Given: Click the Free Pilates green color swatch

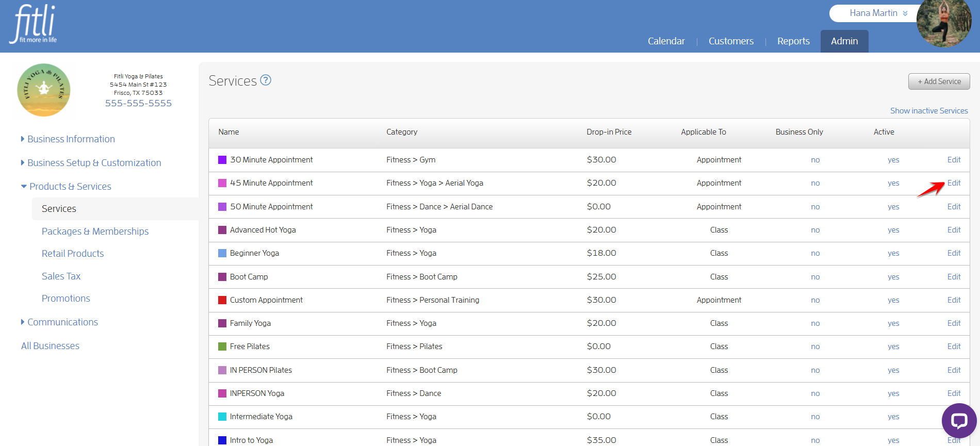Looking at the screenshot, I should 222,346.
